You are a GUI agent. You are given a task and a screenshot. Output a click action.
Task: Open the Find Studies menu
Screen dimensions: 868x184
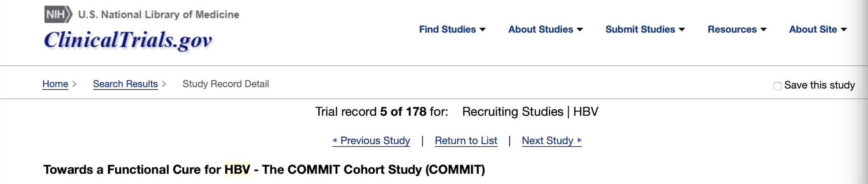pyautogui.click(x=447, y=29)
